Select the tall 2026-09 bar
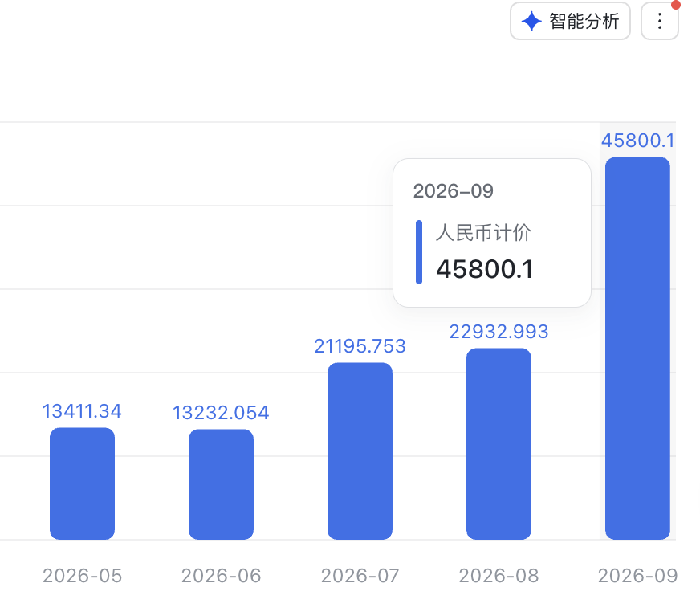700x612 pixels. click(x=637, y=349)
